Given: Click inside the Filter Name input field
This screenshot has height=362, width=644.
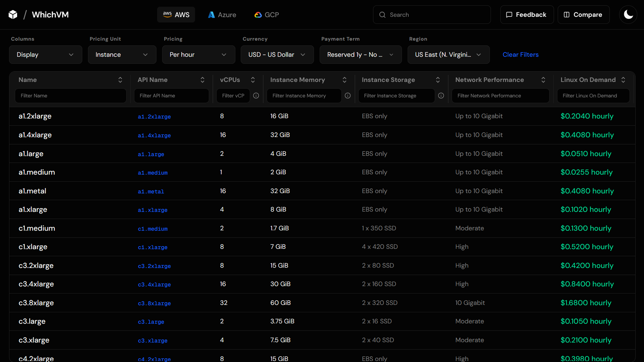Looking at the screenshot, I should (x=71, y=96).
